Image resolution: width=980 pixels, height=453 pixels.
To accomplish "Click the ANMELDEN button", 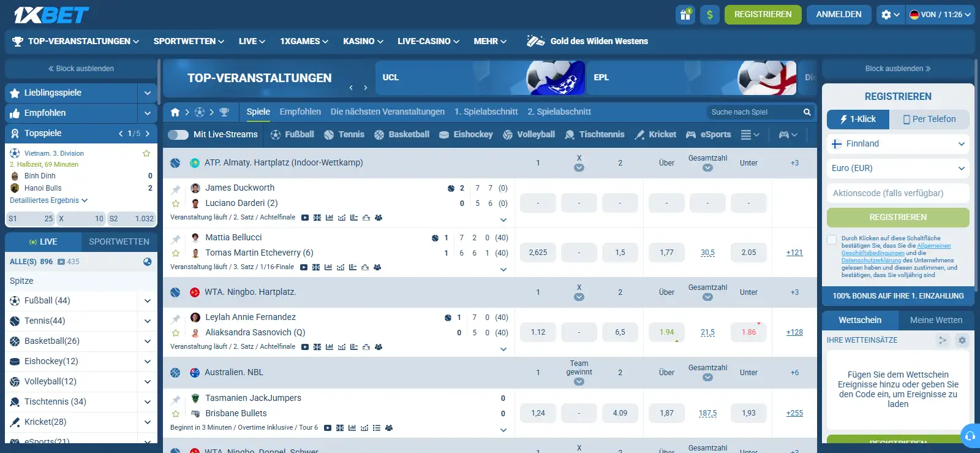I will 839,15.
